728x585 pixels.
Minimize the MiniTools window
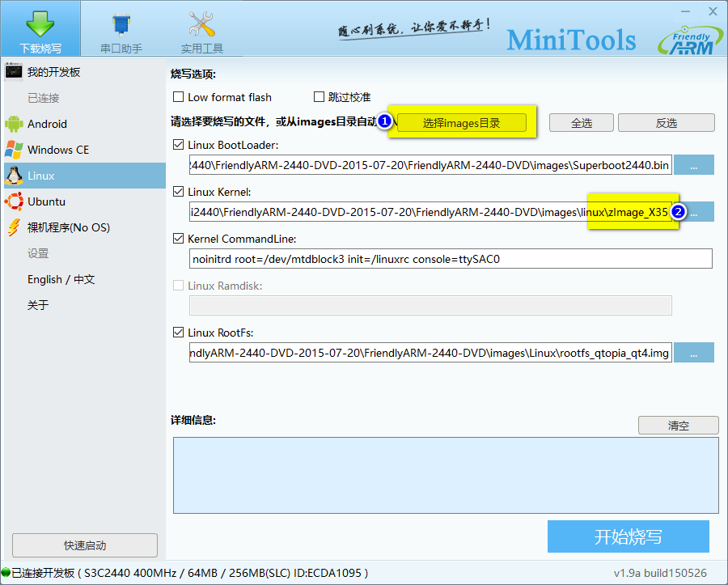point(686,11)
